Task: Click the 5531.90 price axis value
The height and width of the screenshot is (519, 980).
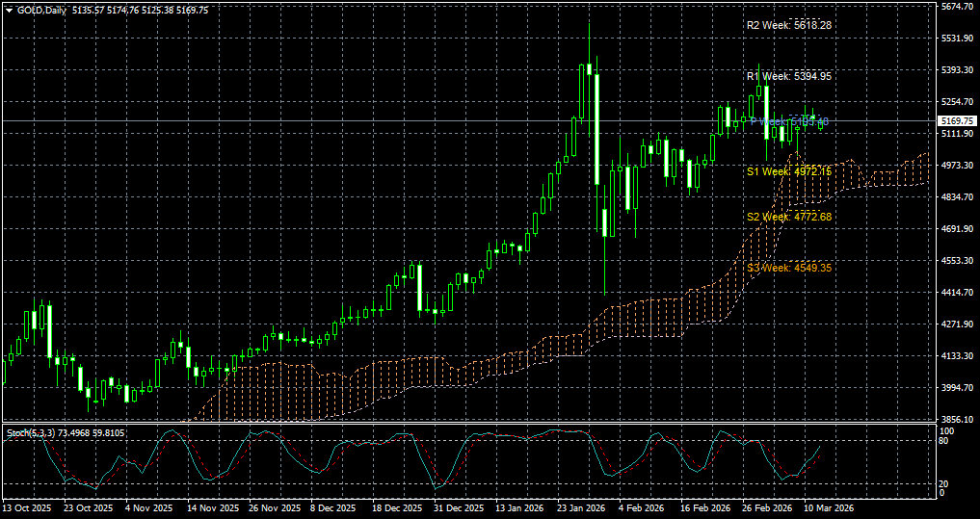Action: [x=957, y=39]
